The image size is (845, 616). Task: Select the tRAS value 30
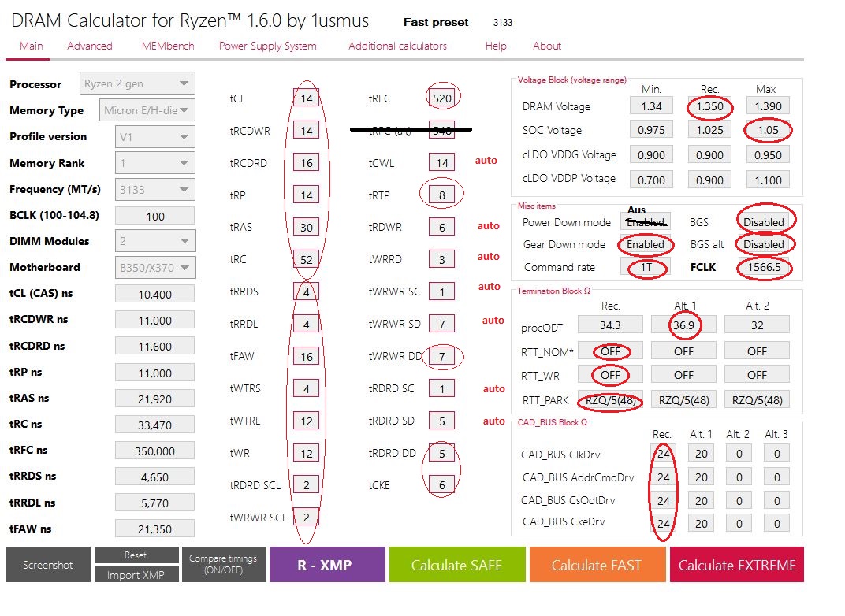pyautogui.click(x=307, y=227)
